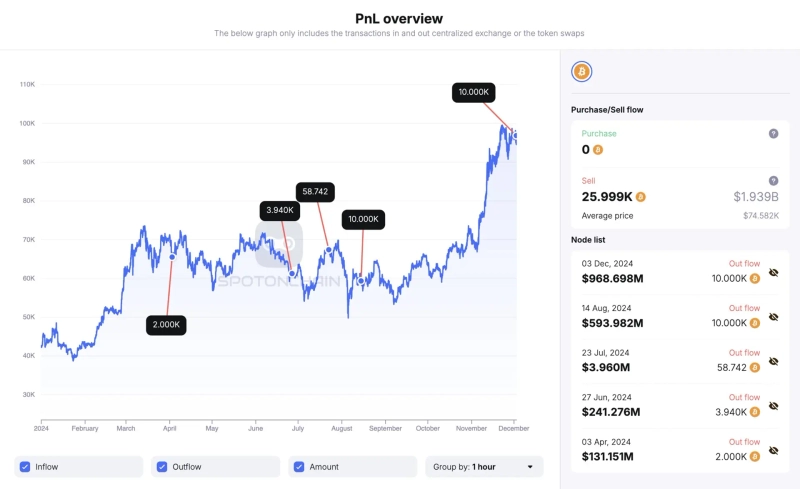Viewport: 800px width, 489px height.
Task: Select the 3.940K chart marker label
Action: pyautogui.click(x=279, y=210)
